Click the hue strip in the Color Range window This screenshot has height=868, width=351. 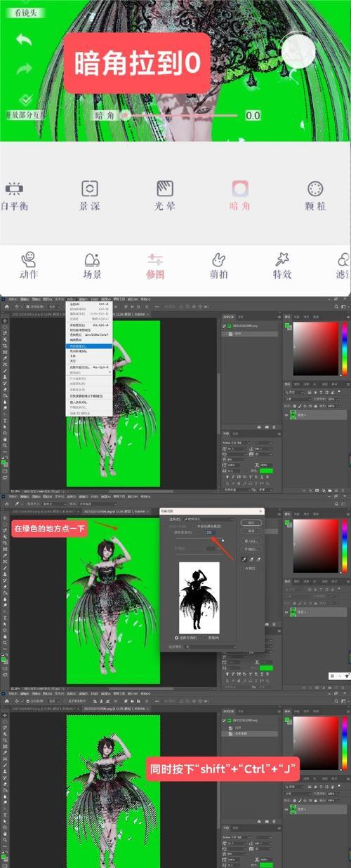pos(344,546)
